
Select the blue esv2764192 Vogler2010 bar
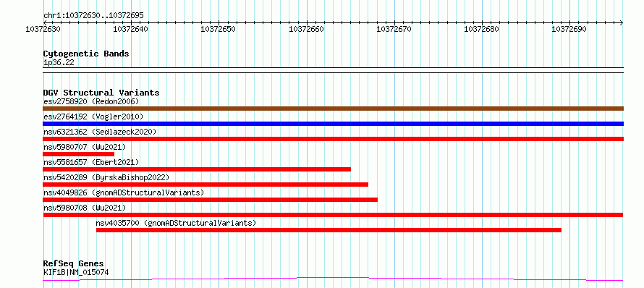click(x=333, y=124)
